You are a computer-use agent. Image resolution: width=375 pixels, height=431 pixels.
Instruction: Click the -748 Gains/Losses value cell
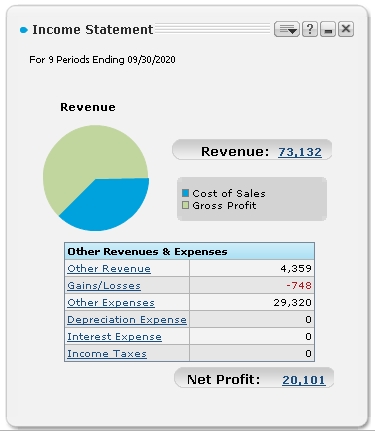(x=252, y=285)
